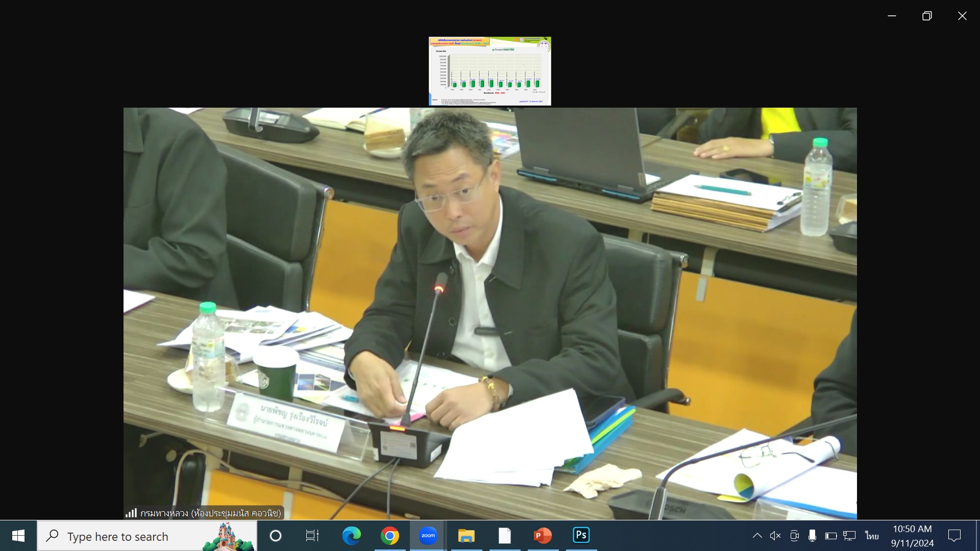Launch Microsoft Edge from taskbar
980x551 pixels.
[x=351, y=536]
